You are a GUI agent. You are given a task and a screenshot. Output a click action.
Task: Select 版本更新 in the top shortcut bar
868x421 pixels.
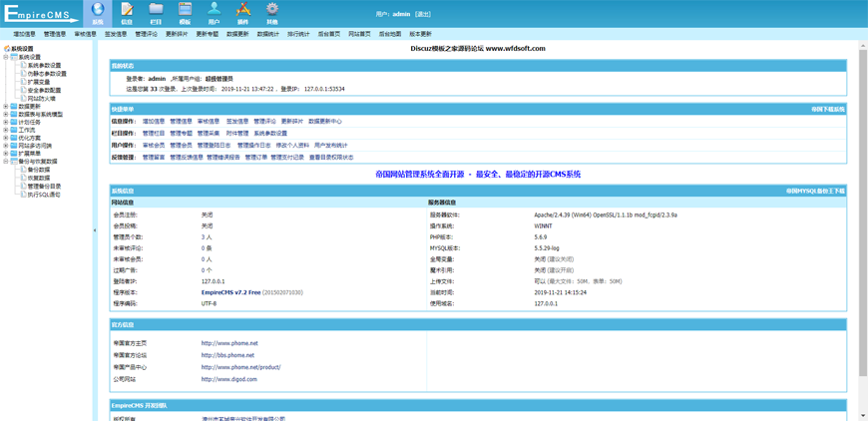click(420, 34)
